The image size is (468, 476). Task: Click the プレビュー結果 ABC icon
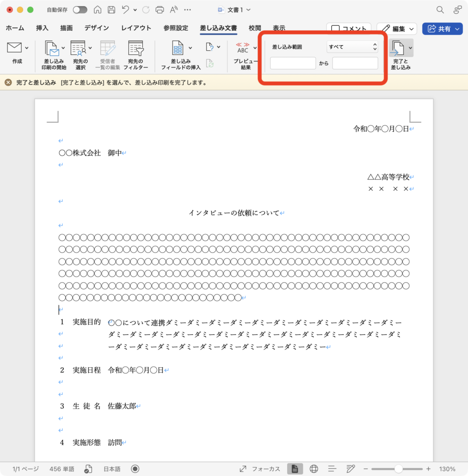(243, 48)
